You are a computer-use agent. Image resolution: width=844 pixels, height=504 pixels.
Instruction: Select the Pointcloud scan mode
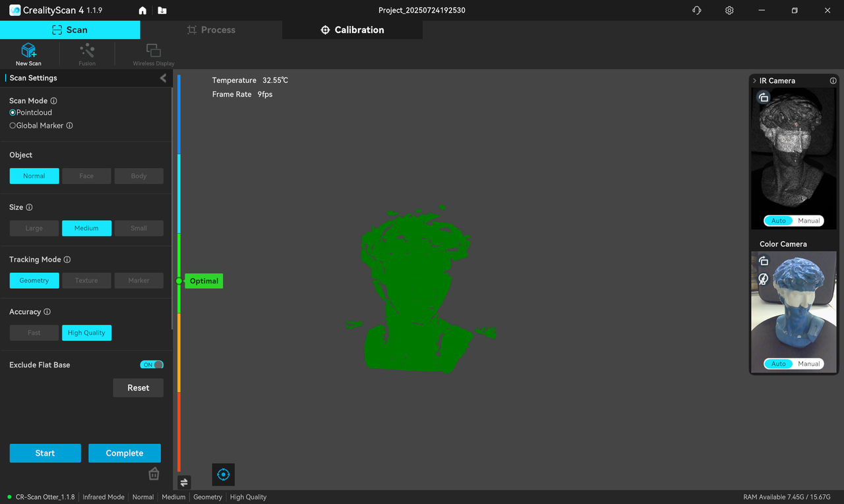13,113
